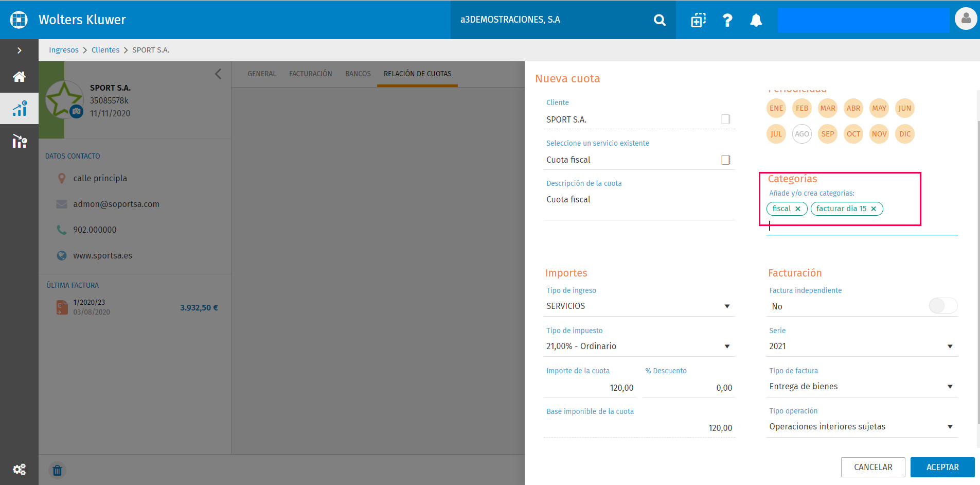Open the user profile avatar
This screenshot has height=485, width=980.
(x=966, y=19)
